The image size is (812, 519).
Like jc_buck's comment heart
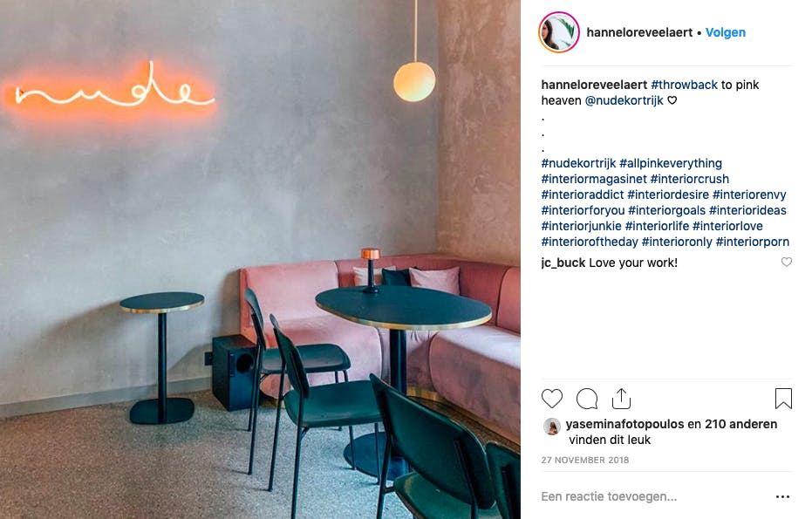(x=786, y=262)
